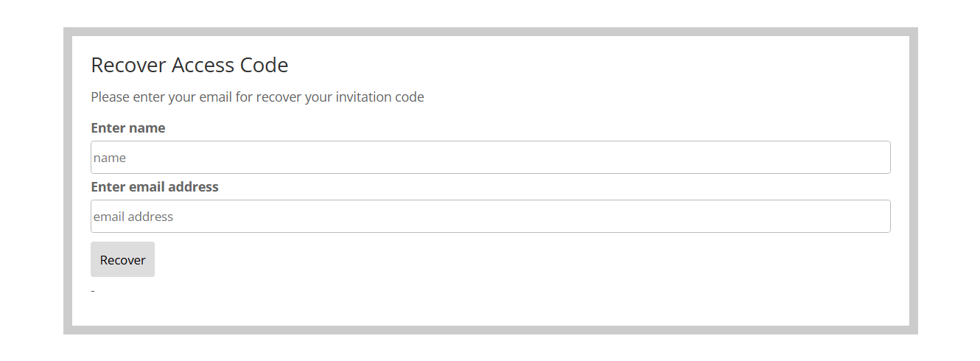
Task: Focus the name input field
Action: [x=490, y=158]
